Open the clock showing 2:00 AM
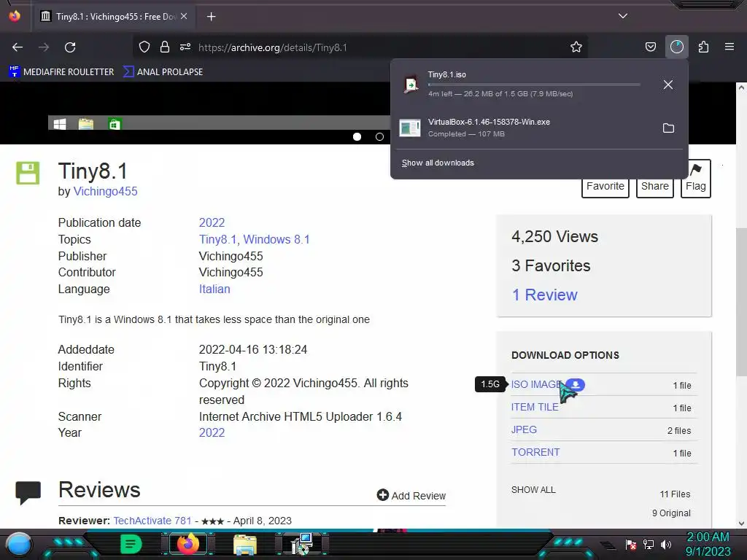 [x=708, y=544]
